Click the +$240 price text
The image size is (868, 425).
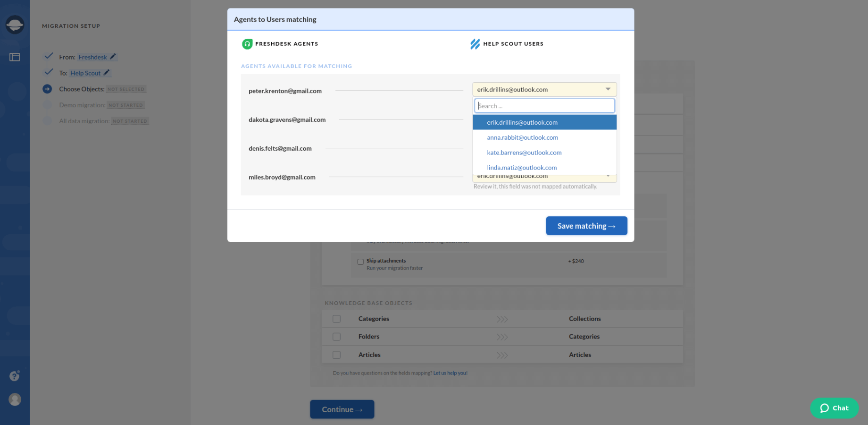(x=576, y=261)
